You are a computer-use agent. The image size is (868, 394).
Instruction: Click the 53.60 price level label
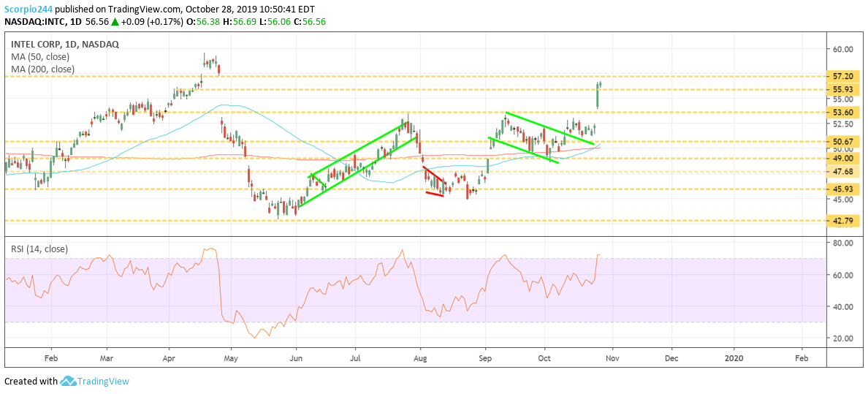(842, 113)
